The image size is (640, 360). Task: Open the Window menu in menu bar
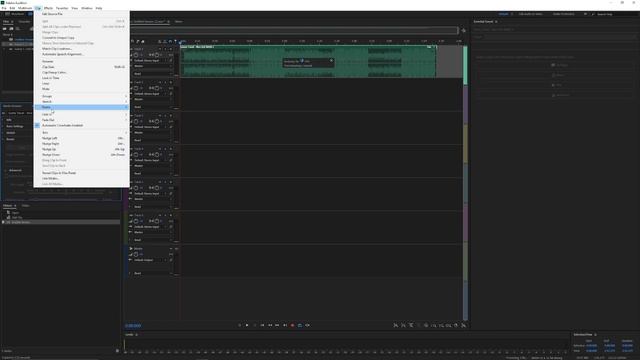click(x=87, y=8)
